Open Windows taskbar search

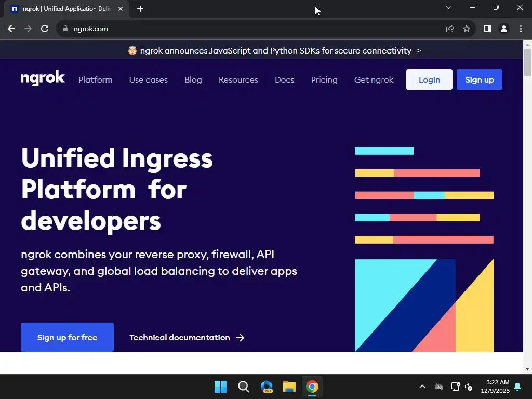[x=243, y=387]
